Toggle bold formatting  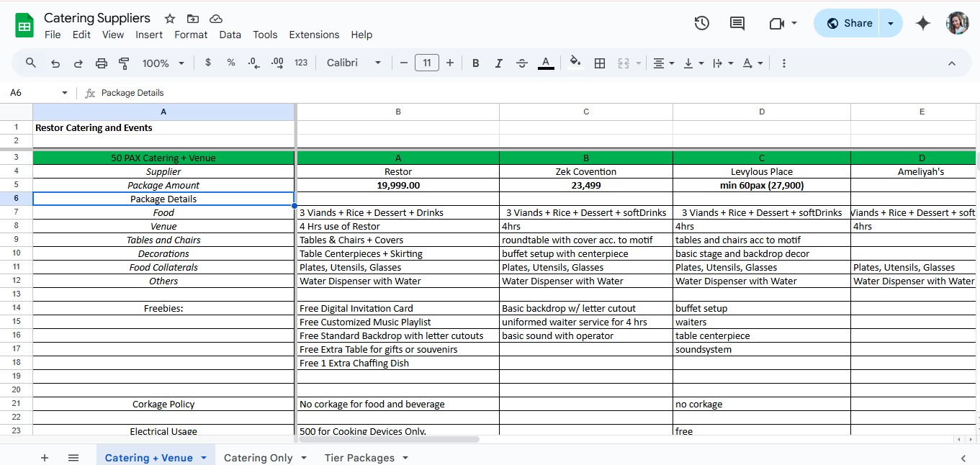point(476,63)
